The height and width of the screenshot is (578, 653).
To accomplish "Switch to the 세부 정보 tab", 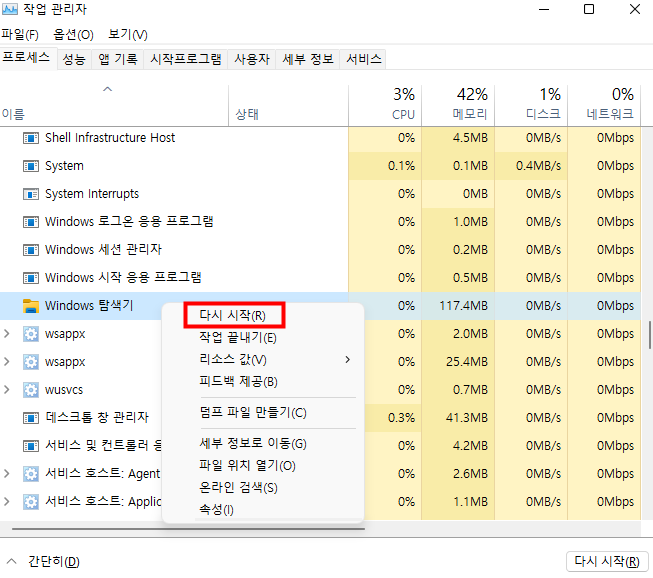I will [x=308, y=59].
